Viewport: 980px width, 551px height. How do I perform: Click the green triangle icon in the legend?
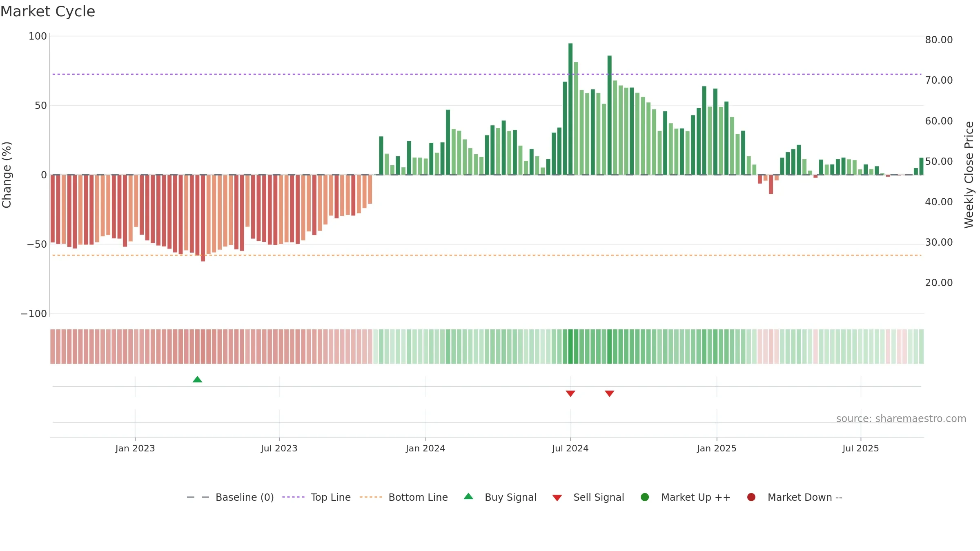(x=468, y=496)
